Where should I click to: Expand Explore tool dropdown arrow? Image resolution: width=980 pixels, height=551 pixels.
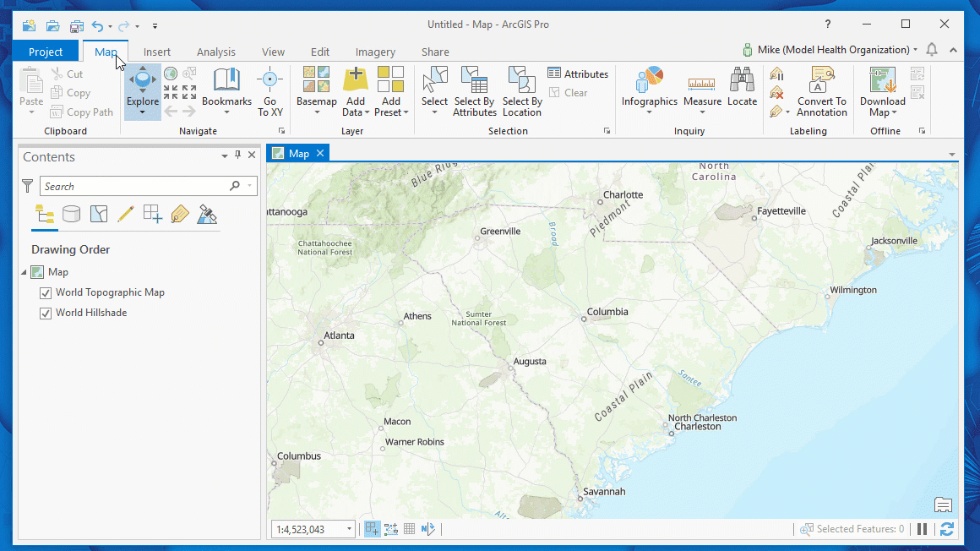click(x=143, y=113)
